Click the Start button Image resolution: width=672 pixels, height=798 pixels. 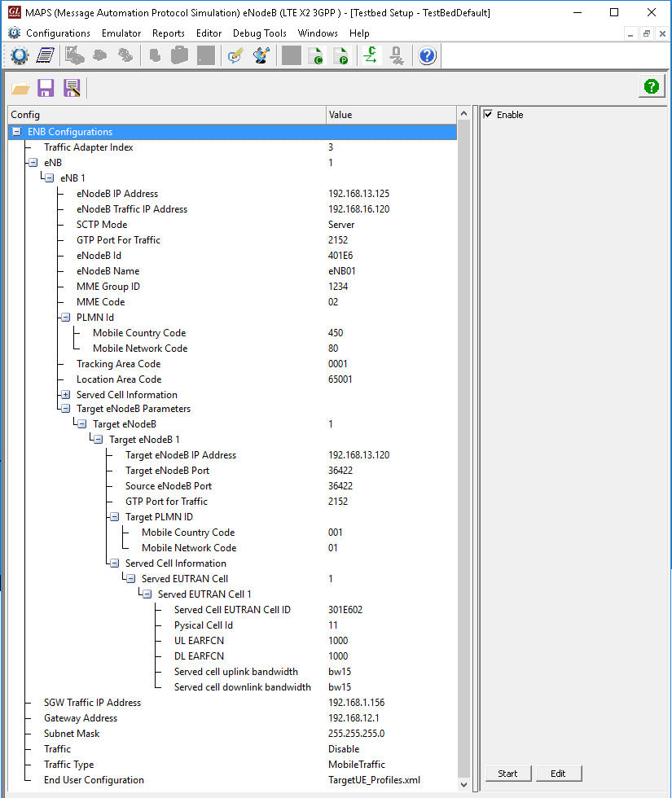pyautogui.click(x=508, y=774)
